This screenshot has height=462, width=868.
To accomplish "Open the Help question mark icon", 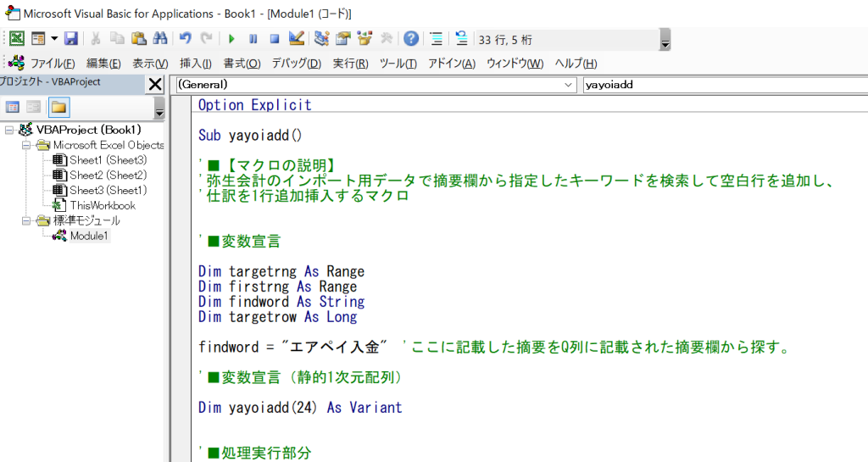I will point(411,38).
